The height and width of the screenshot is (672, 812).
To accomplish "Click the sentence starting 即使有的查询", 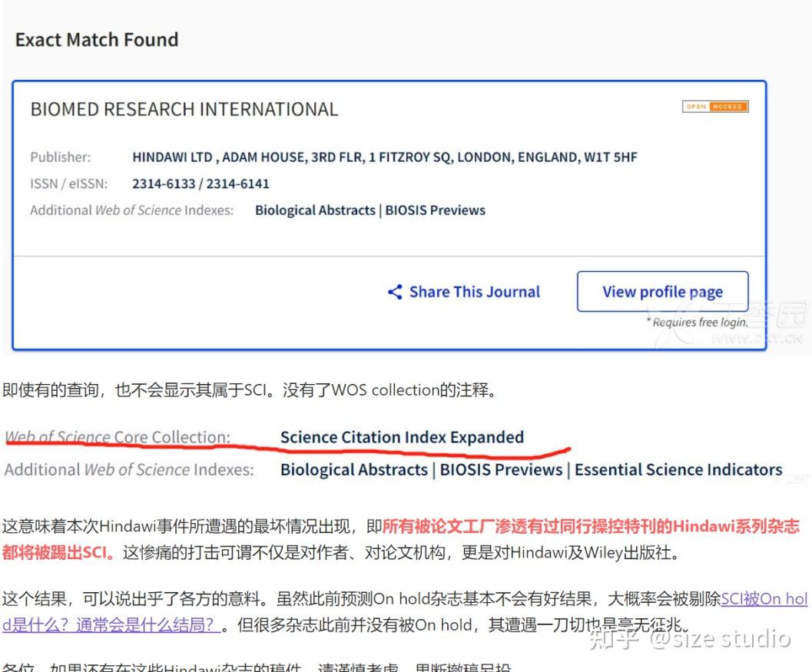I will tap(251, 390).
